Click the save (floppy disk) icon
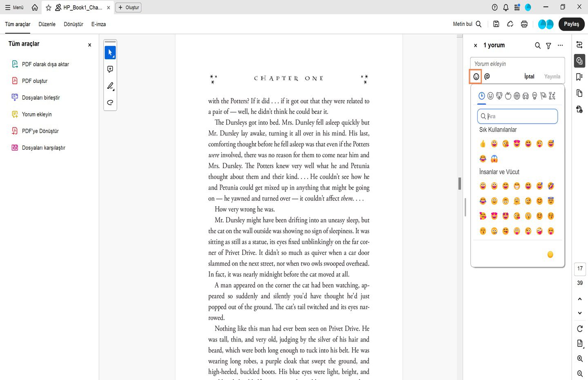 (x=496, y=24)
